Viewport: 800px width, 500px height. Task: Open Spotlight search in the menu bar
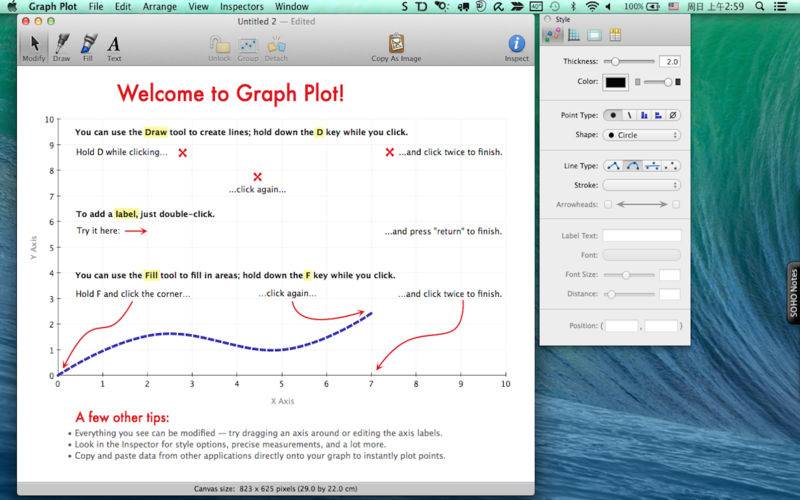[760, 6]
